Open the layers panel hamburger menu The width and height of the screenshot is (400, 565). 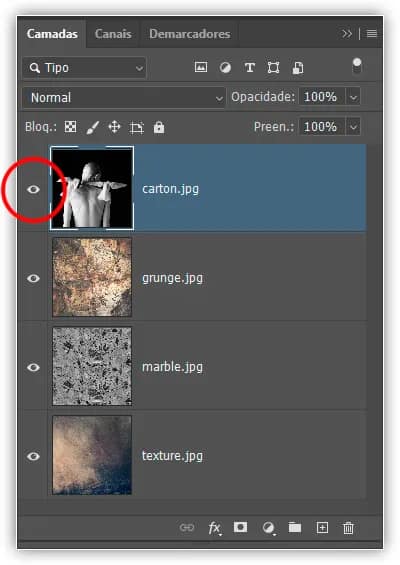click(372, 34)
